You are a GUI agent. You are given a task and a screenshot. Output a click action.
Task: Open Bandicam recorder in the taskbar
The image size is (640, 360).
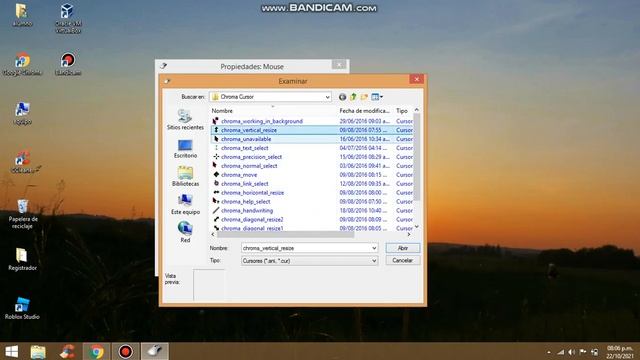(125, 351)
